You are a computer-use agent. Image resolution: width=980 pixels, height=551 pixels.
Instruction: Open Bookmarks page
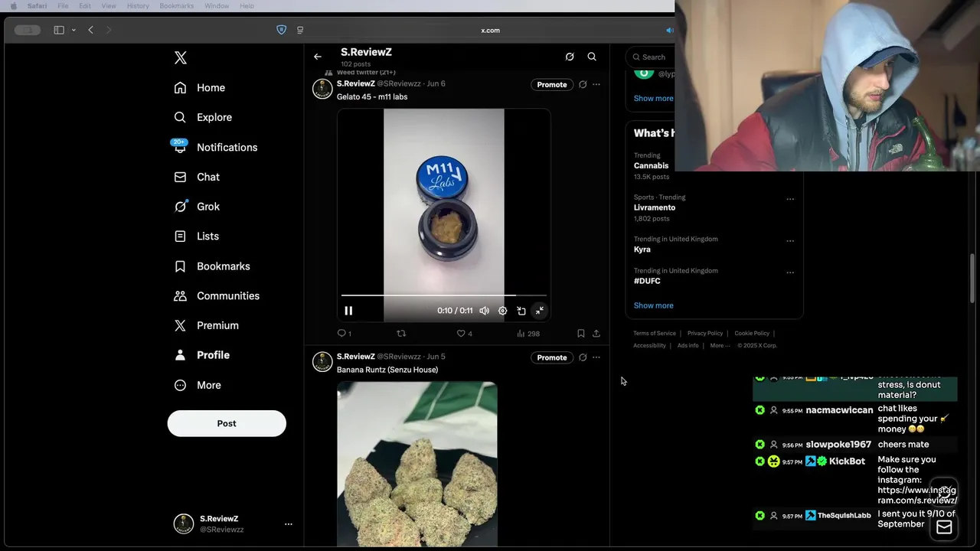coord(212,266)
